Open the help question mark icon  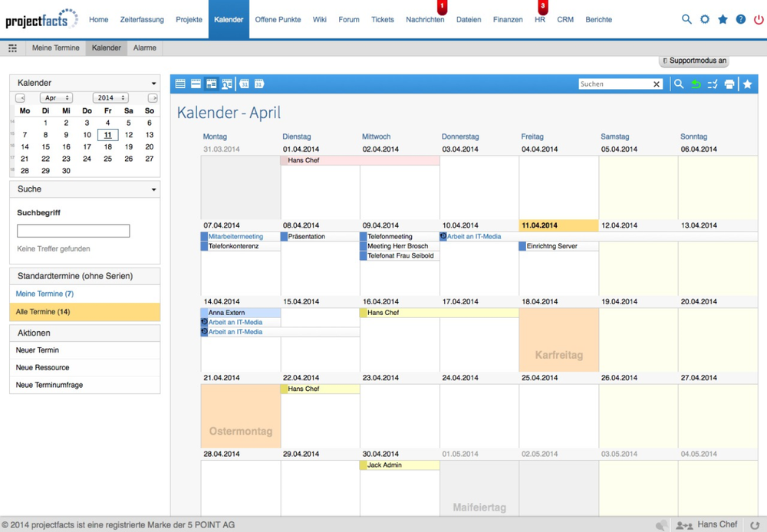pyautogui.click(x=741, y=20)
